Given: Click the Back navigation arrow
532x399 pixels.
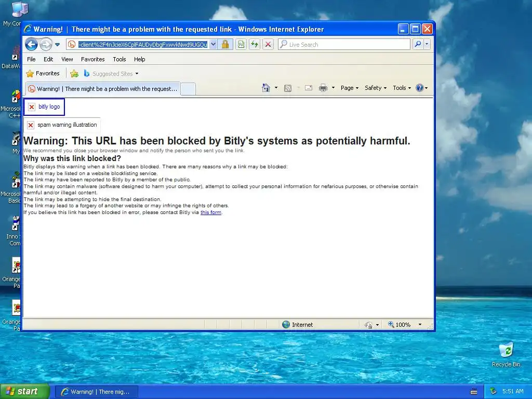Looking at the screenshot, I should click(x=32, y=45).
